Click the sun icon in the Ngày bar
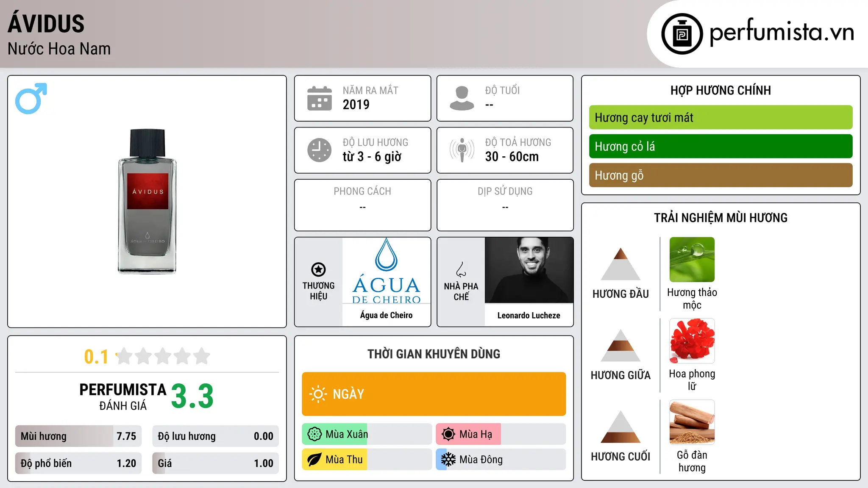 pyautogui.click(x=318, y=394)
